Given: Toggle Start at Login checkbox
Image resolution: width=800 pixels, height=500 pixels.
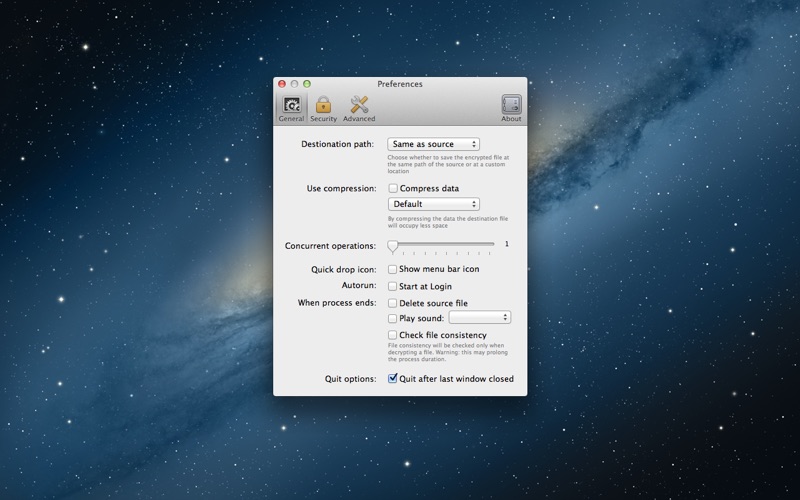Looking at the screenshot, I should pos(392,286).
